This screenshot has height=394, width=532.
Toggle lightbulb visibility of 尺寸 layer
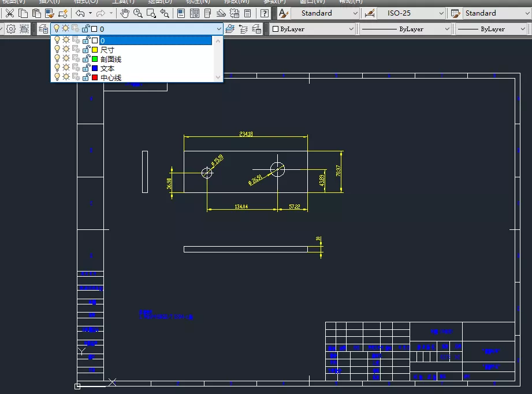pyautogui.click(x=57, y=50)
